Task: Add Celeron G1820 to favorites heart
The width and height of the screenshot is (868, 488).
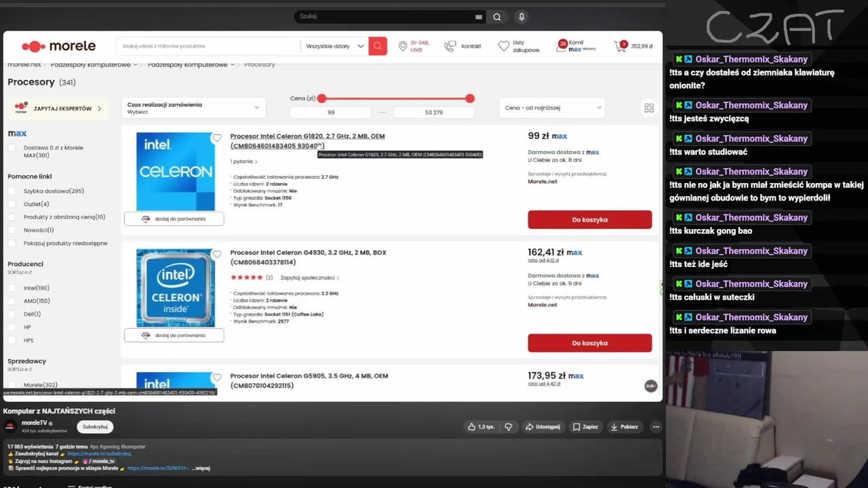Action: [217, 138]
